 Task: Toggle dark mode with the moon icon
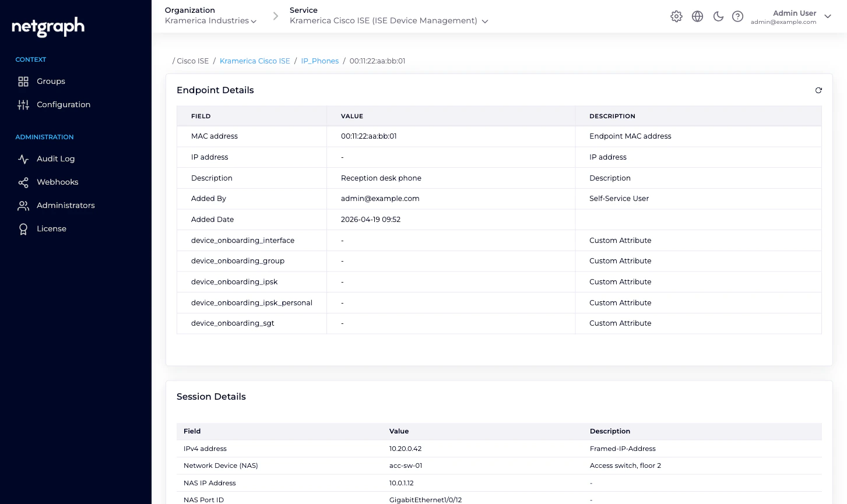click(718, 16)
